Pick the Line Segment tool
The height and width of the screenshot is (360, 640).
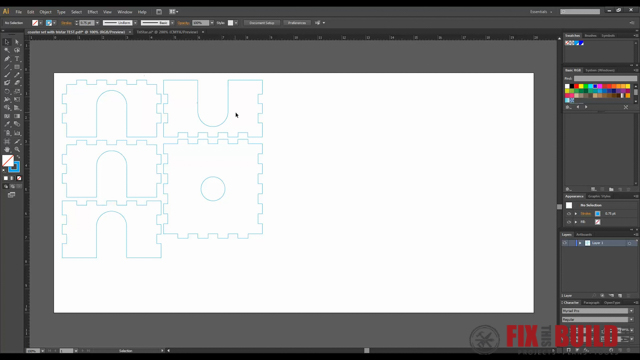(x=7, y=67)
